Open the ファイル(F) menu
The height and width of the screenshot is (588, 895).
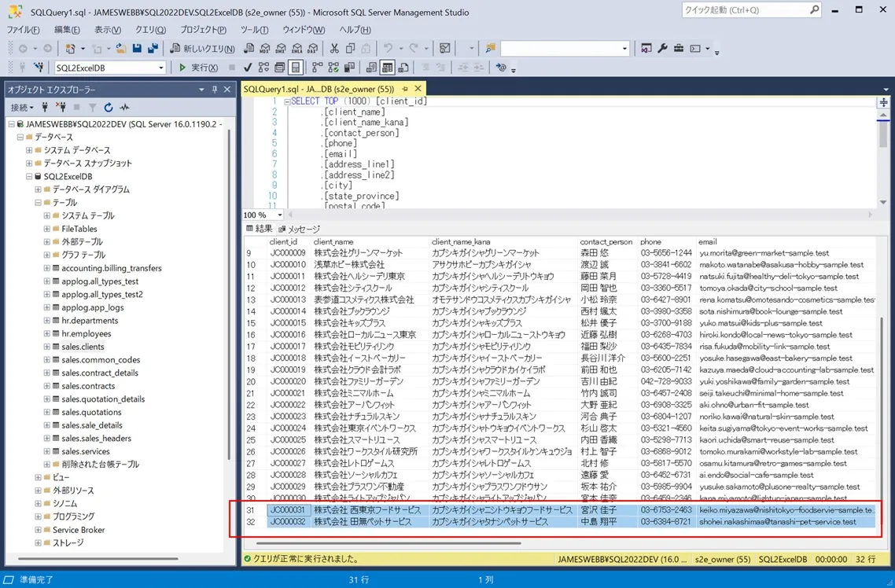24,30
